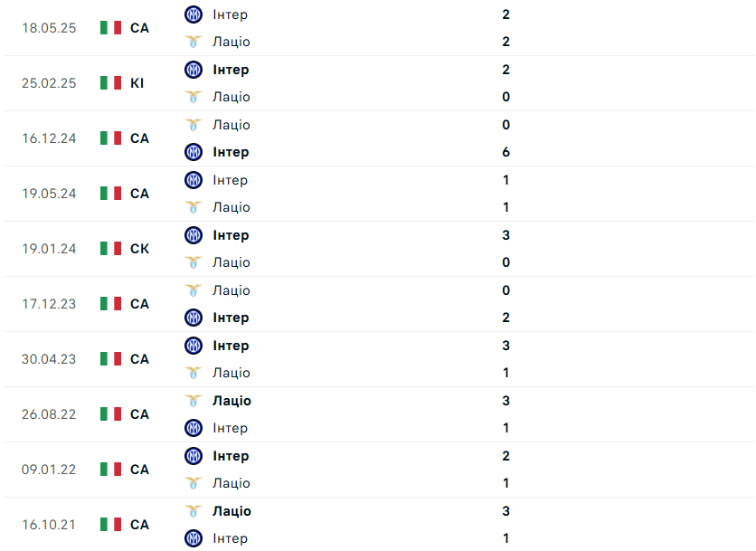The width and height of the screenshot is (756, 551).
Task: Select Інтер team name in 25.02.25 match
Action: point(231,70)
